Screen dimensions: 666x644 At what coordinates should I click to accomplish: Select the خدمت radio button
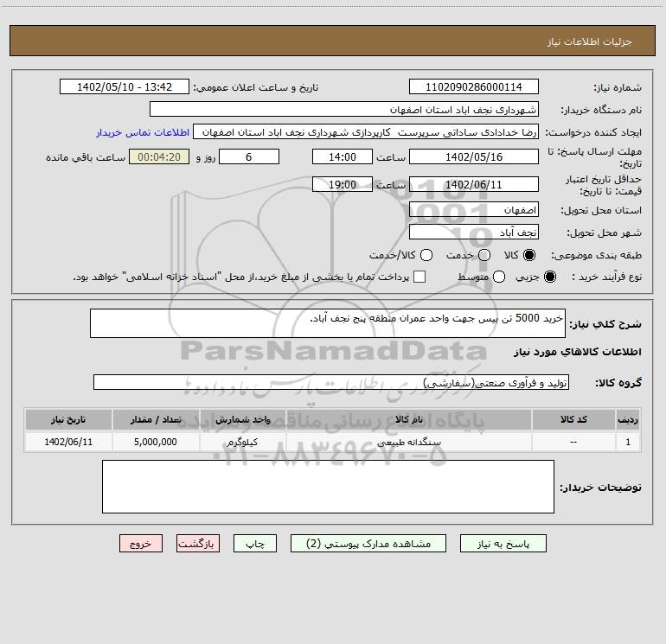coord(484,255)
